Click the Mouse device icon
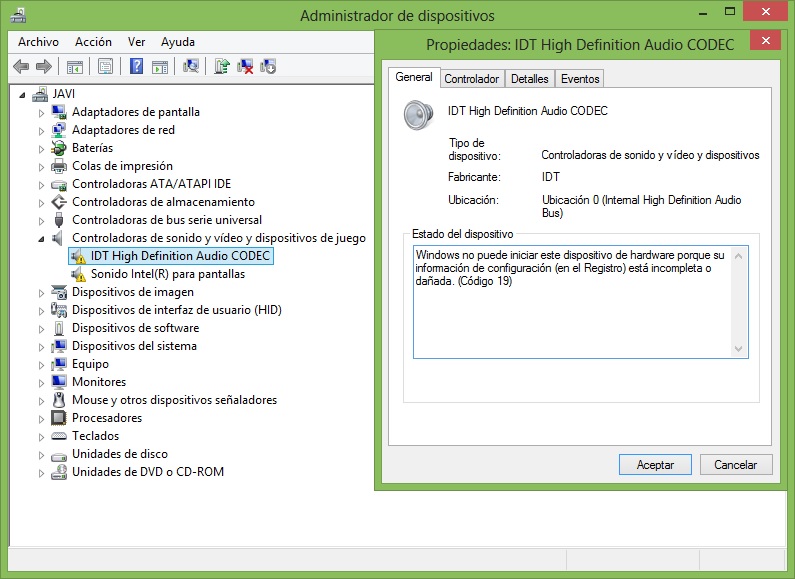This screenshot has width=795, height=579. click(x=59, y=400)
